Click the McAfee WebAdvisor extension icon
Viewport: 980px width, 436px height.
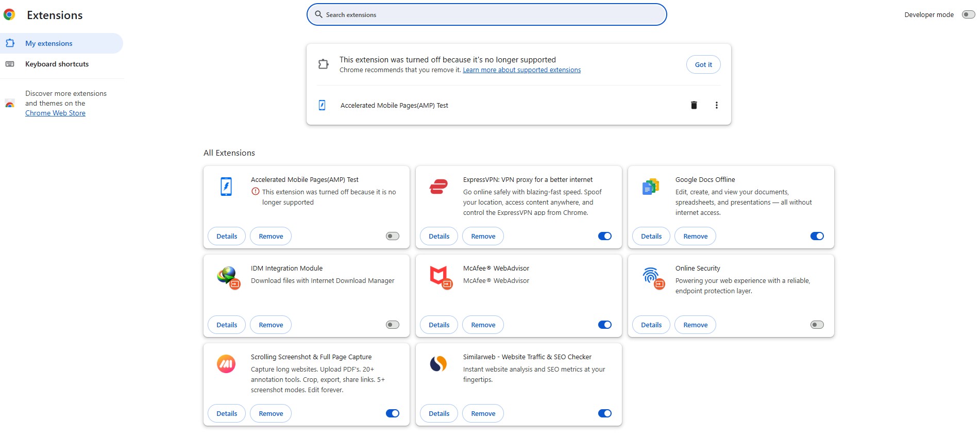[x=440, y=276]
